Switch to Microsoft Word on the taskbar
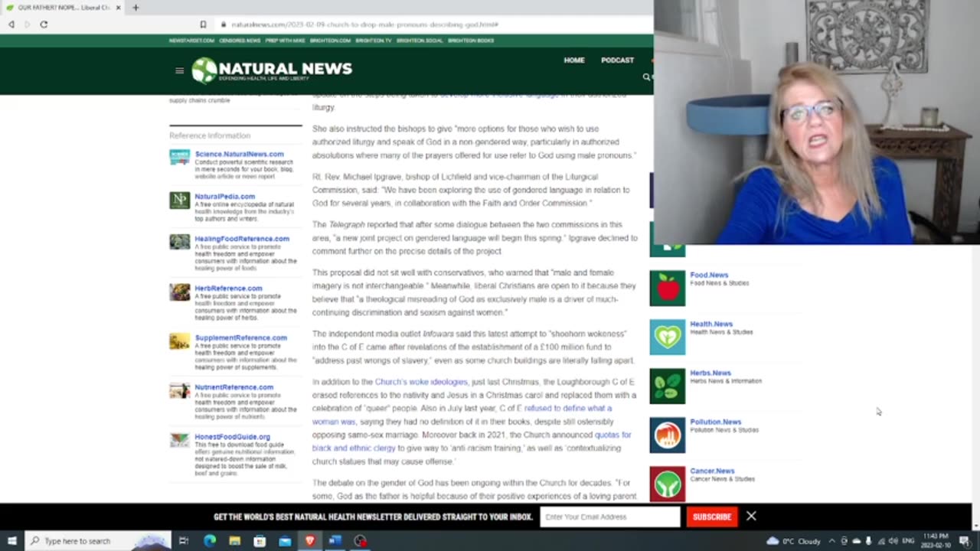The width and height of the screenshot is (980, 551). click(335, 541)
